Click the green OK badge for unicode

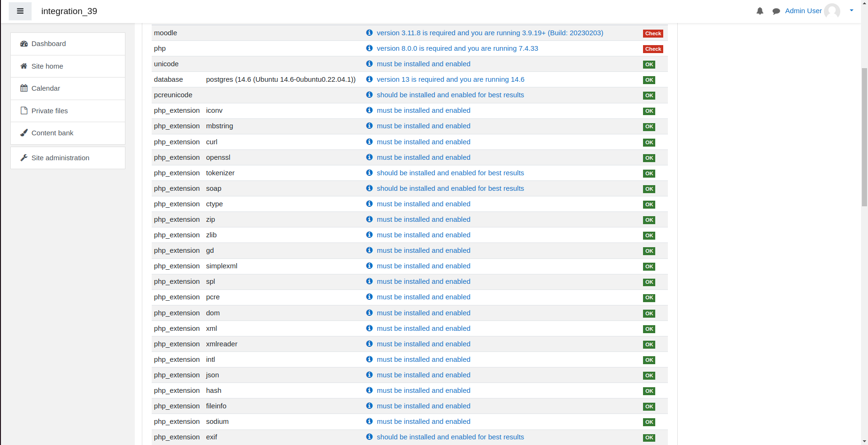click(x=649, y=64)
